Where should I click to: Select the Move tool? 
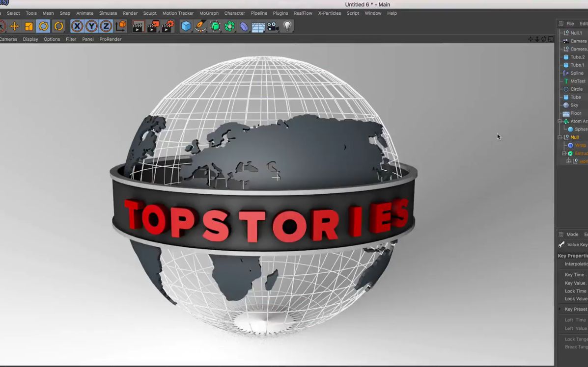coord(15,26)
